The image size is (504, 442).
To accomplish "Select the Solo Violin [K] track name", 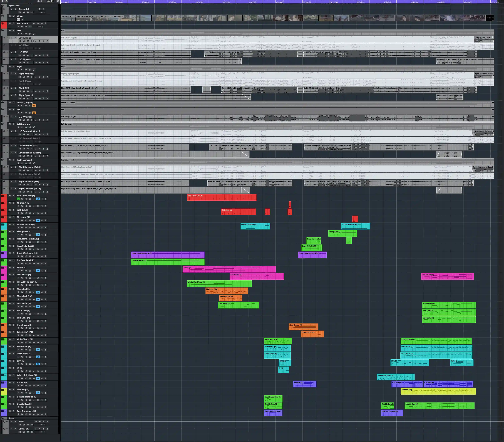I will (x=24, y=304).
